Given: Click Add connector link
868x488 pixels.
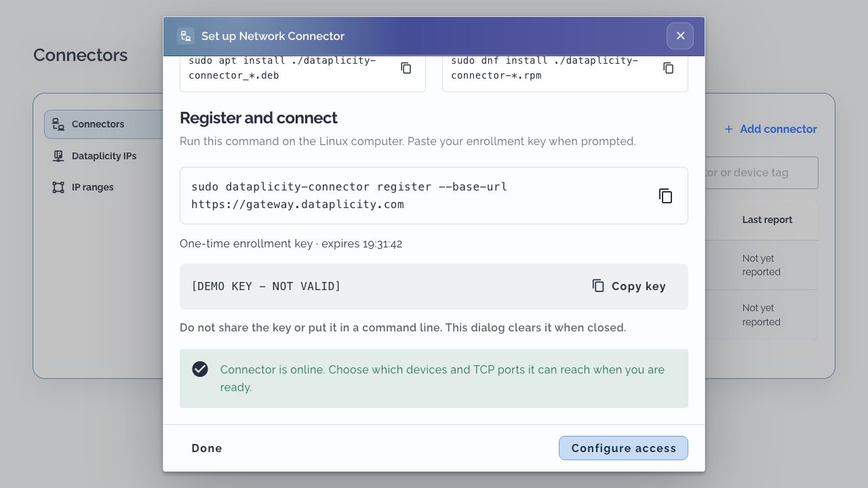Looking at the screenshot, I should pyautogui.click(x=770, y=129).
